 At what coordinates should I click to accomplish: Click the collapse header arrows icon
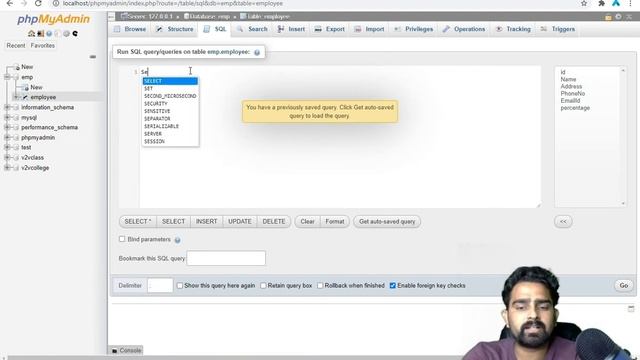pyautogui.click(x=629, y=17)
